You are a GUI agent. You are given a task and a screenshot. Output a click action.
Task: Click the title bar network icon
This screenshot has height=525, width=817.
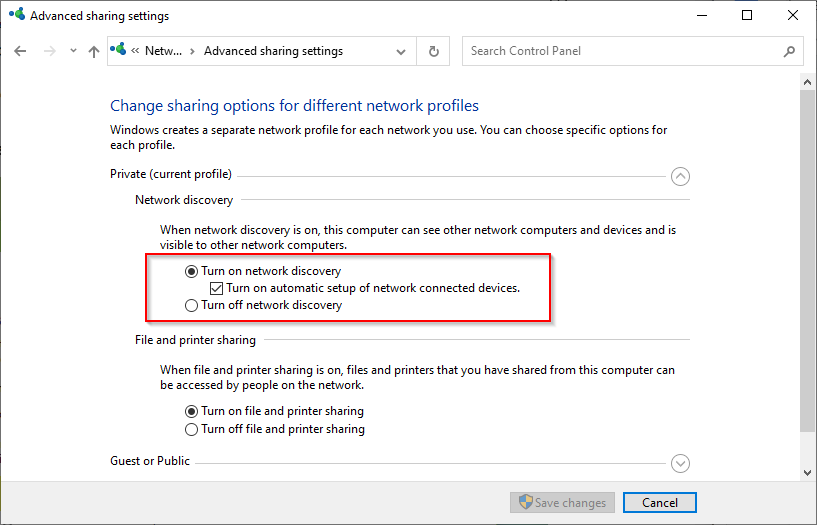point(16,16)
